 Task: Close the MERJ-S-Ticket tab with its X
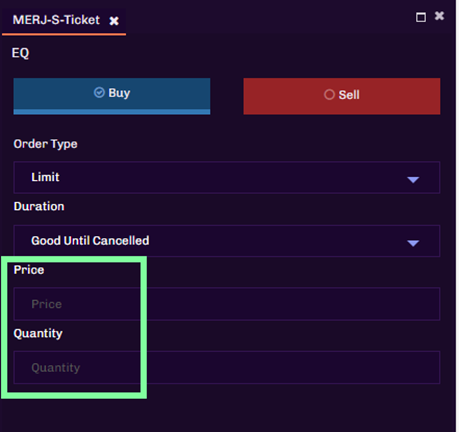point(114,21)
